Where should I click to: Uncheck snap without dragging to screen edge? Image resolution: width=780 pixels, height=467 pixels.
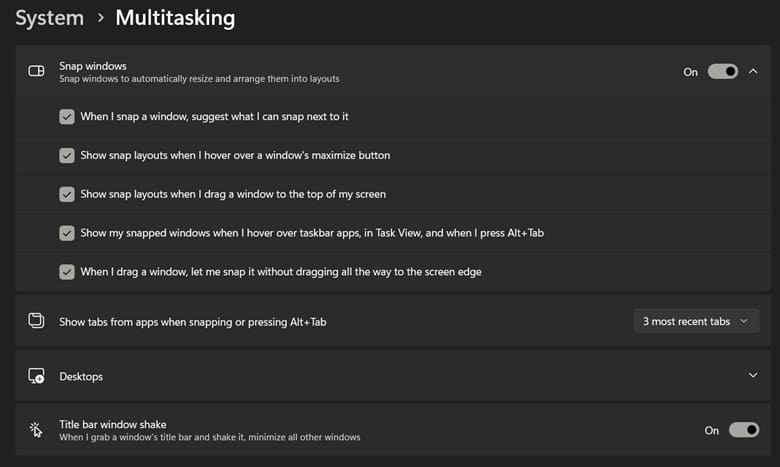tap(67, 271)
